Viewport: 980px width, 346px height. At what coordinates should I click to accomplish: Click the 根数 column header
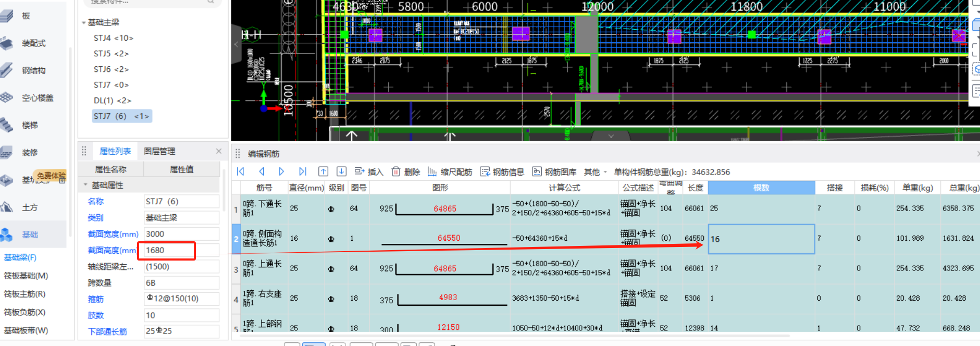[x=761, y=188]
